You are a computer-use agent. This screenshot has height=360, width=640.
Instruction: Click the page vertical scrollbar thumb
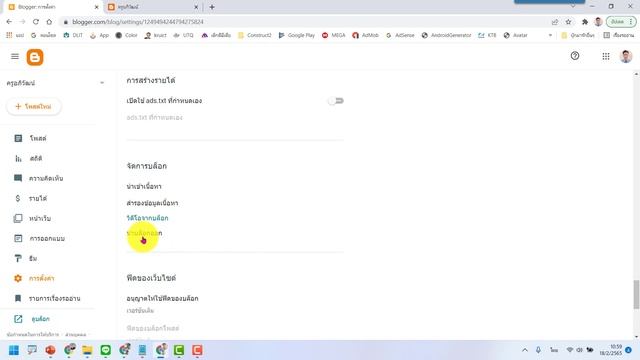tap(636, 294)
